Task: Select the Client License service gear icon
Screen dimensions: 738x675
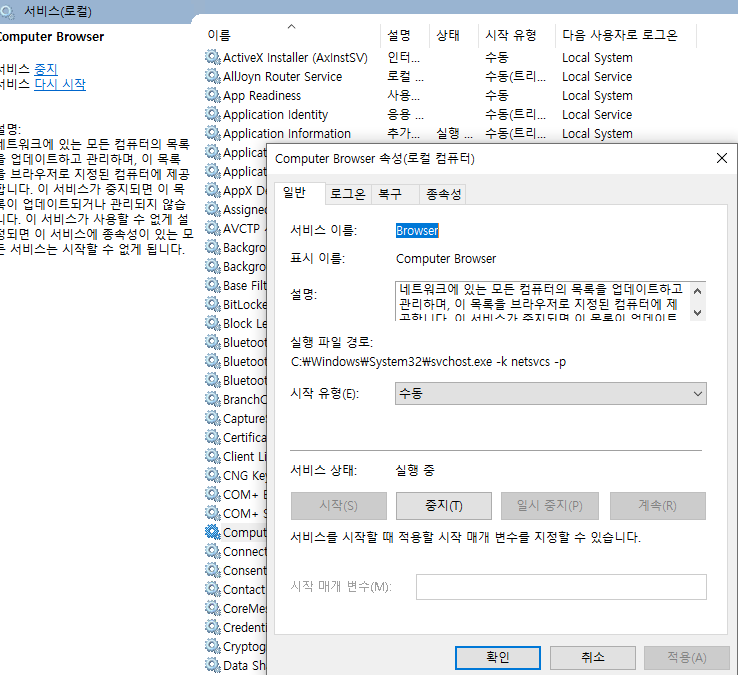Action: [x=213, y=456]
